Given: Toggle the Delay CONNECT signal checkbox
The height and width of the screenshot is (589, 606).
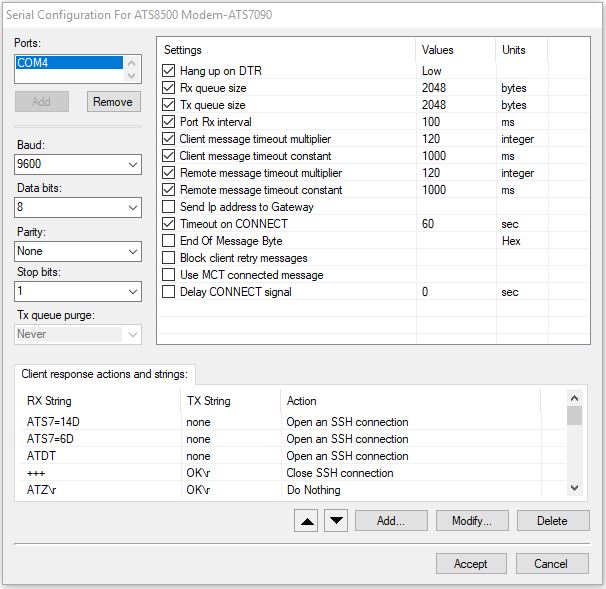Looking at the screenshot, I should tap(169, 292).
